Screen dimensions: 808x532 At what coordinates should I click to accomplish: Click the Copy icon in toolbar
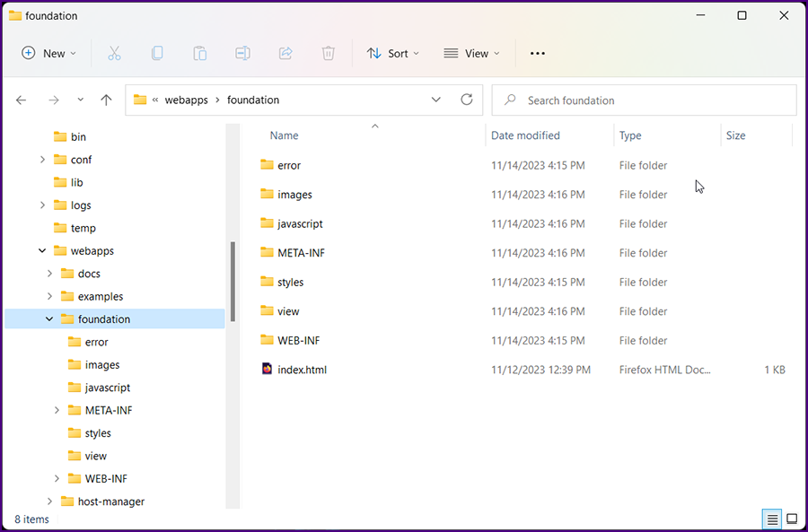pos(157,54)
